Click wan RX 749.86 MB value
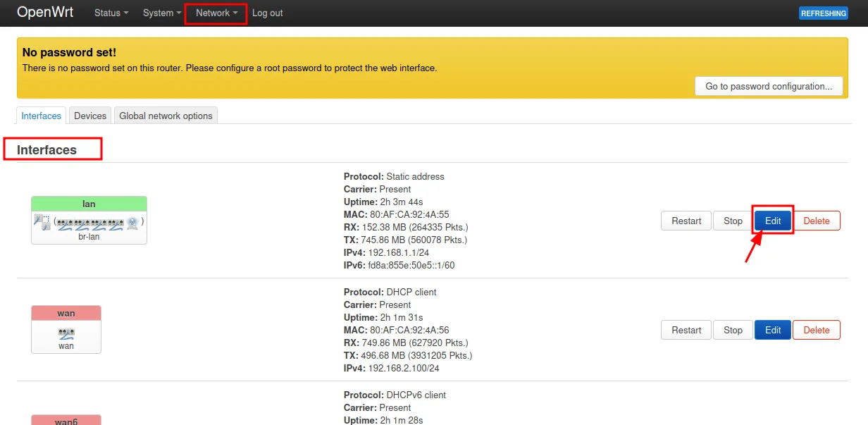Screen dimensions: 868x425 click(414, 343)
